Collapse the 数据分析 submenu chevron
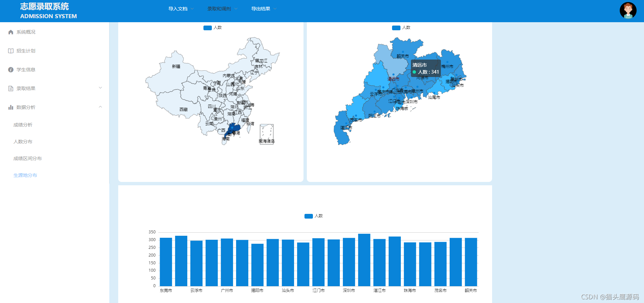The width and height of the screenshot is (644, 303). [100, 107]
